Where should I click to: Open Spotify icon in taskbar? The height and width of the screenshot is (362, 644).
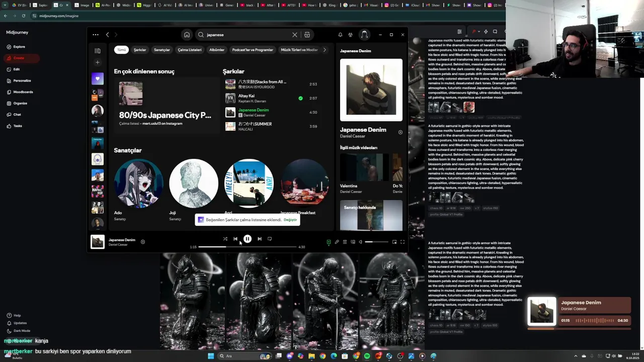tap(367, 356)
